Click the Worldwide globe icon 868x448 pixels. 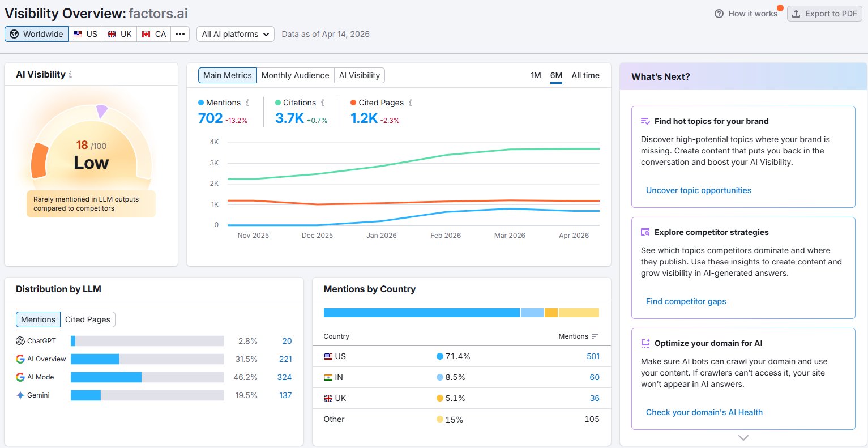point(14,34)
